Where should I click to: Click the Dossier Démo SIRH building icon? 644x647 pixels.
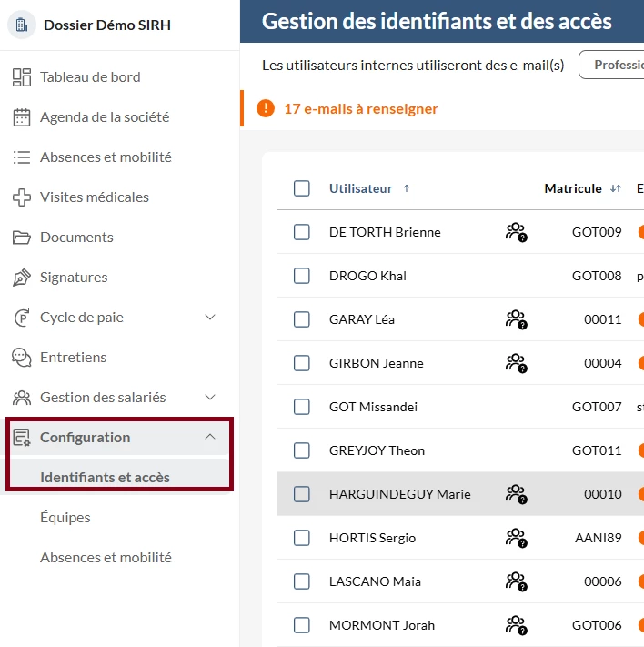[23, 25]
